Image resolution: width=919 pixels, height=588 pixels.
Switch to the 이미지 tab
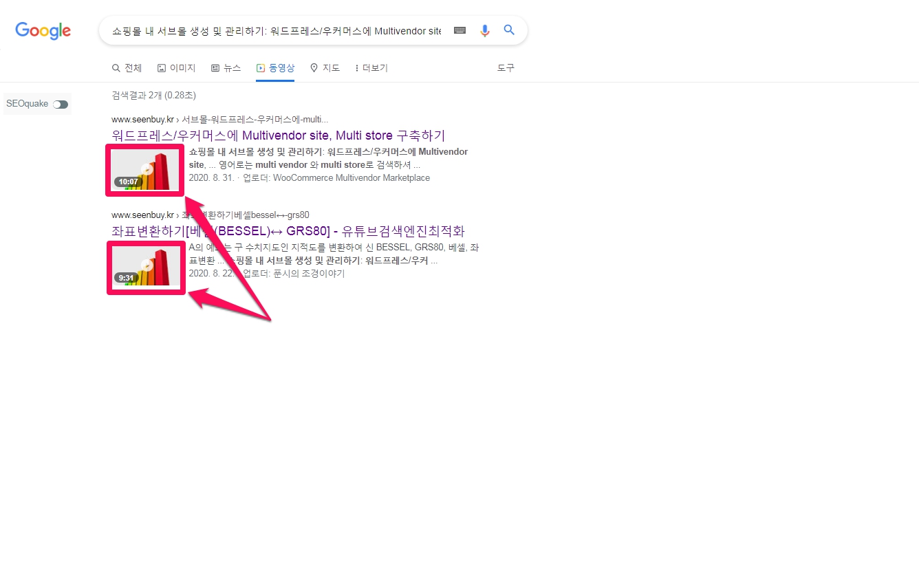point(176,68)
